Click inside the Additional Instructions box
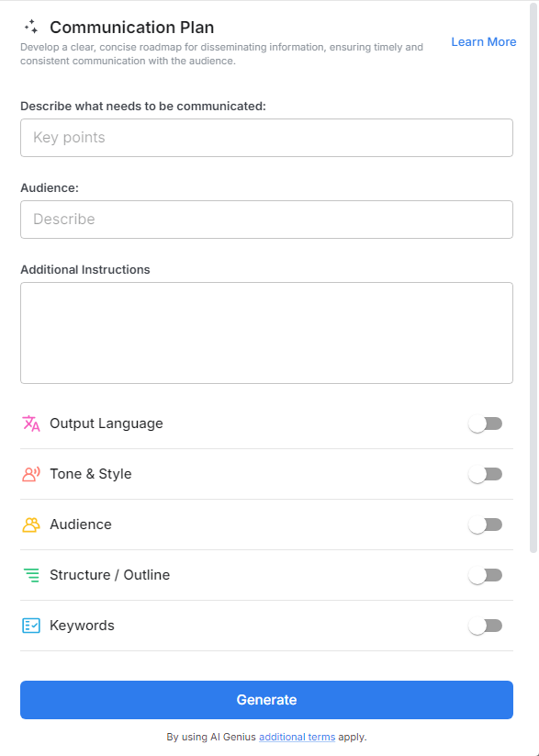Screen dimensions: 539x756 [x=266, y=333]
